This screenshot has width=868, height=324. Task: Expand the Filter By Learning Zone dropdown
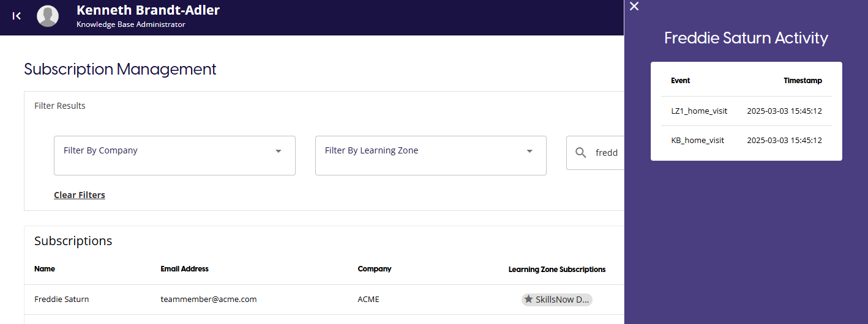[430, 155]
